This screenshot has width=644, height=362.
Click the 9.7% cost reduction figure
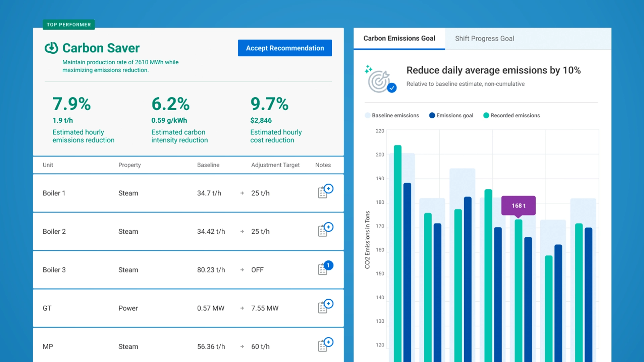tap(269, 104)
